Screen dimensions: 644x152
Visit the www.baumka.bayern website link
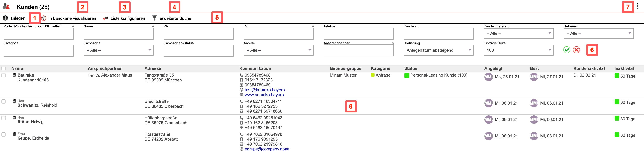(x=264, y=95)
